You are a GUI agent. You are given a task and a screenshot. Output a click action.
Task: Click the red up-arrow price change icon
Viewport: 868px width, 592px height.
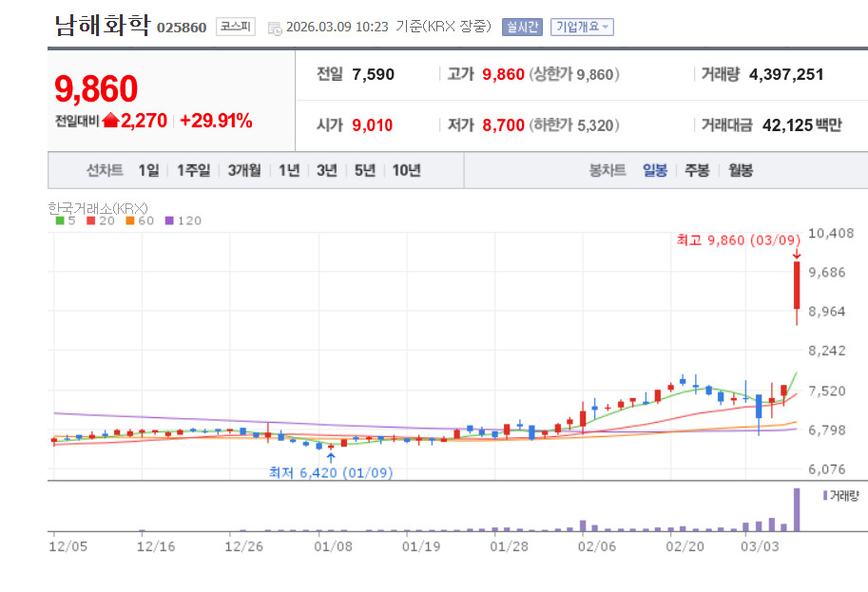tap(110, 121)
